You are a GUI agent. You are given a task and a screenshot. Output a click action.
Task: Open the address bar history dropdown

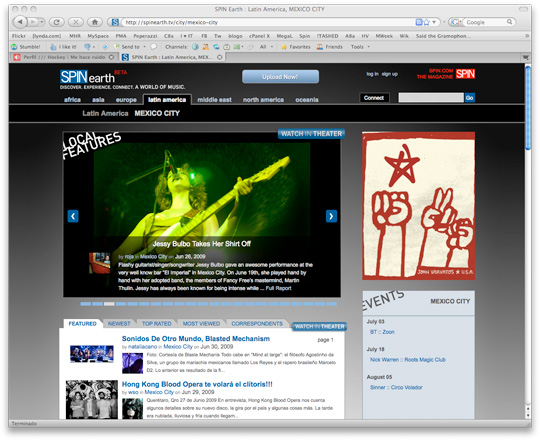(x=434, y=22)
